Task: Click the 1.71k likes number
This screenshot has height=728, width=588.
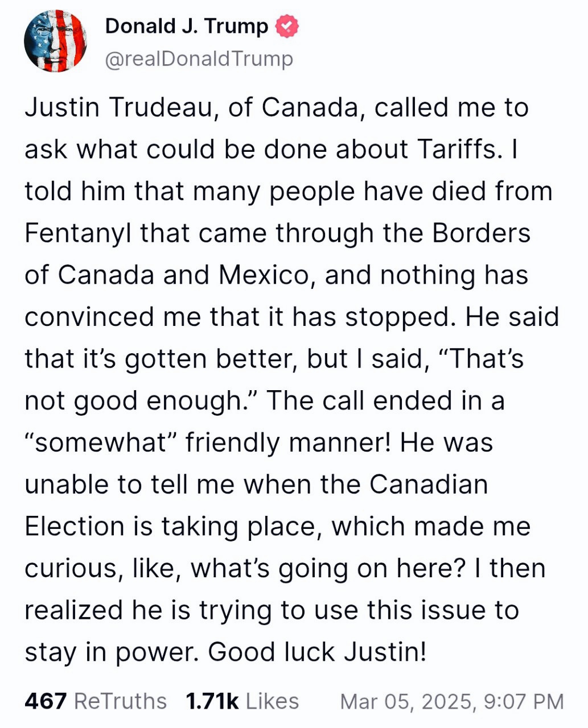Action: click(212, 701)
